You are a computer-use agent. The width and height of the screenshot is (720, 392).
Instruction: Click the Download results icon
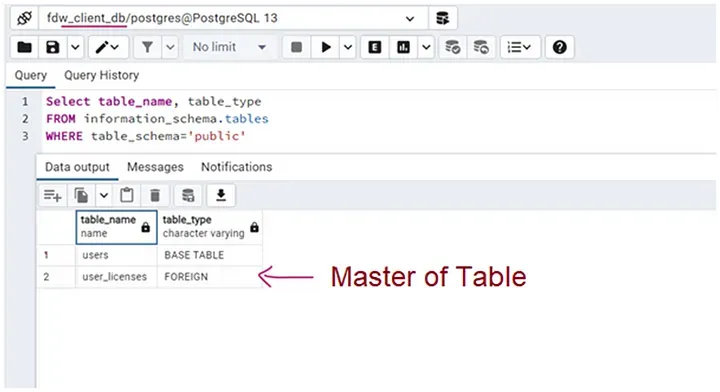[221, 196]
